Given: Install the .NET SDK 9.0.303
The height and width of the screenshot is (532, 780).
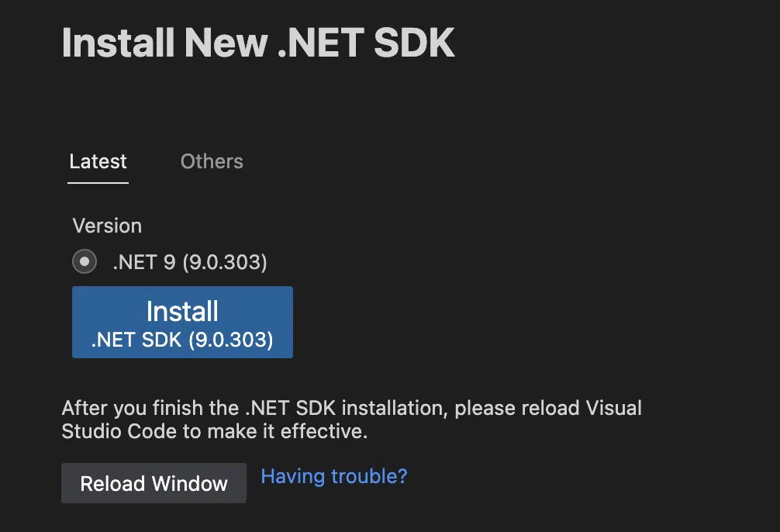Looking at the screenshot, I should (x=182, y=322).
